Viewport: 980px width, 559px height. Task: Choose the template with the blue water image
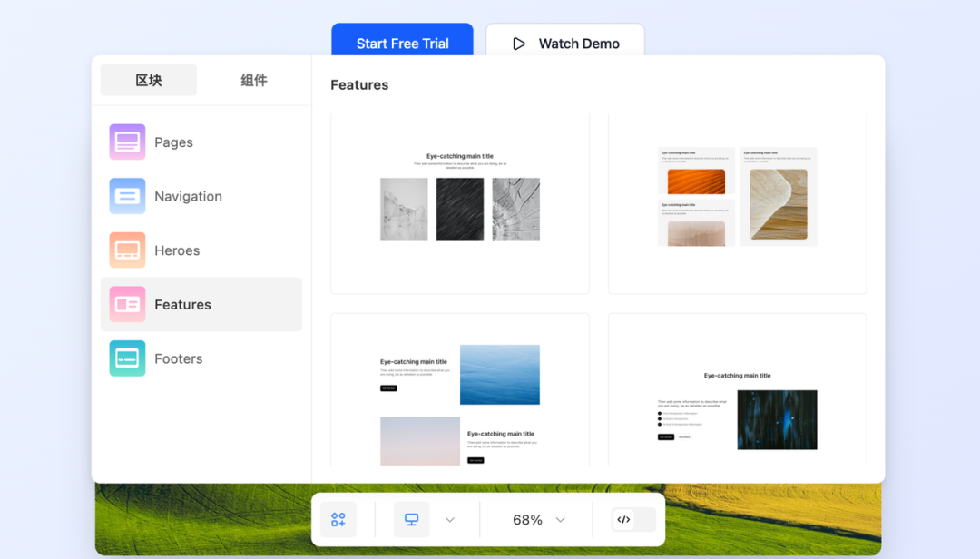pos(460,389)
